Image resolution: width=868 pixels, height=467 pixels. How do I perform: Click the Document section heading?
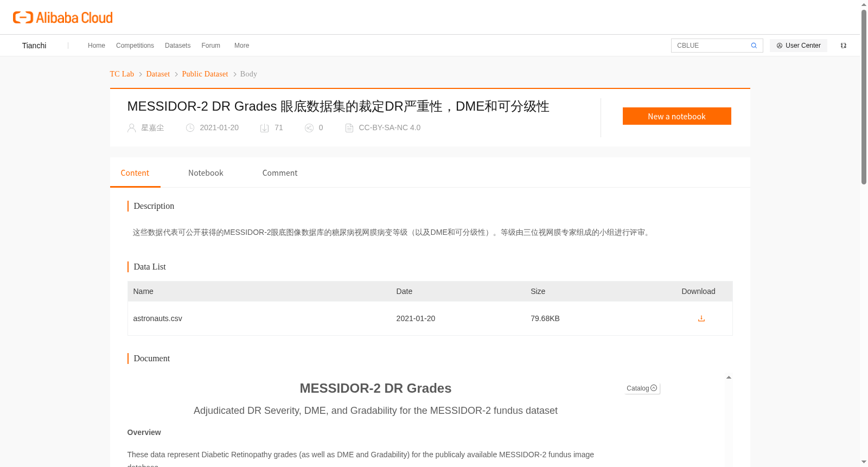click(152, 359)
